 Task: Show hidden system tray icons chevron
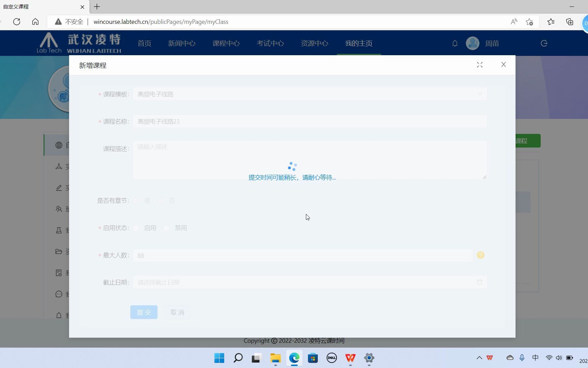click(x=479, y=358)
